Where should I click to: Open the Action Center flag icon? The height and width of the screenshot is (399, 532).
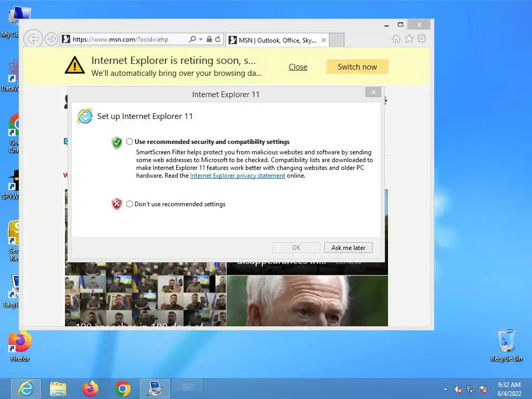tap(483, 389)
